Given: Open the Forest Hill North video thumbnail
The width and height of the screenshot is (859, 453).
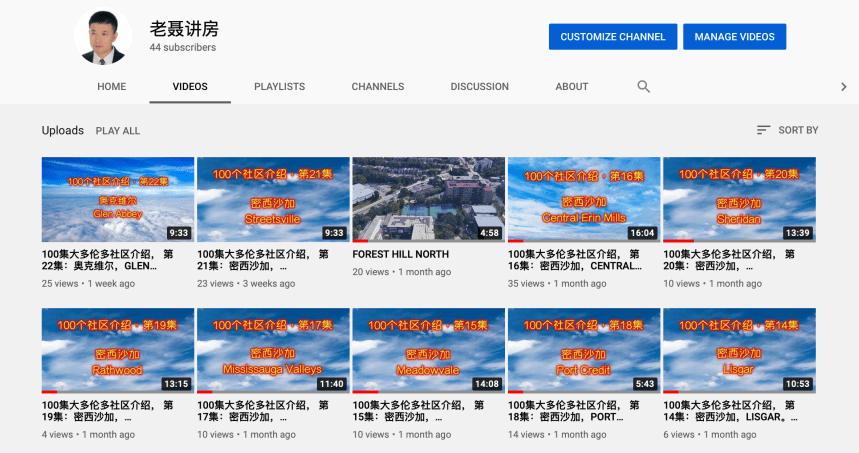Looking at the screenshot, I should [x=428, y=199].
